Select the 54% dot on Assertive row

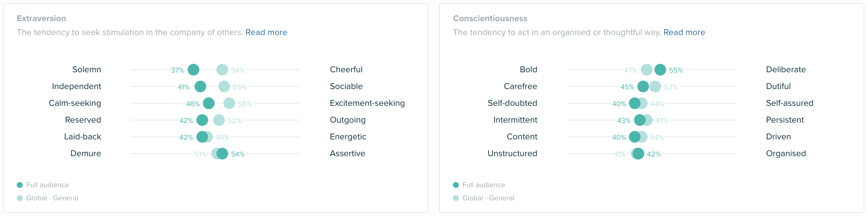click(x=222, y=154)
